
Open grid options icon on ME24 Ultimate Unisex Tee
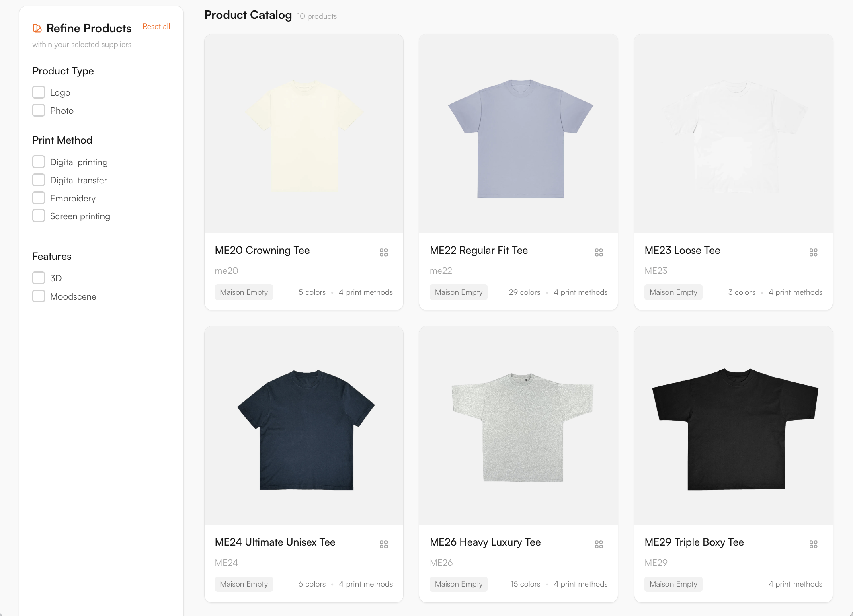[x=384, y=544]
